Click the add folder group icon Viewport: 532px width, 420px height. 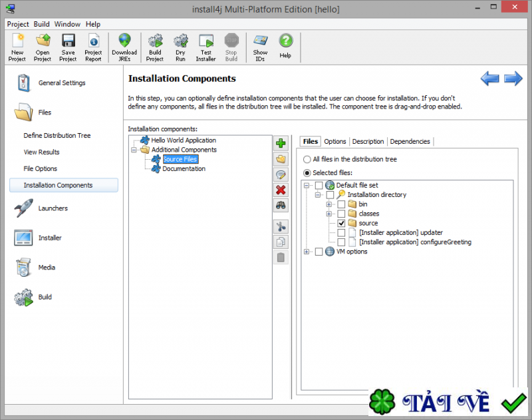pyautogui.click(x=281, y=159)
